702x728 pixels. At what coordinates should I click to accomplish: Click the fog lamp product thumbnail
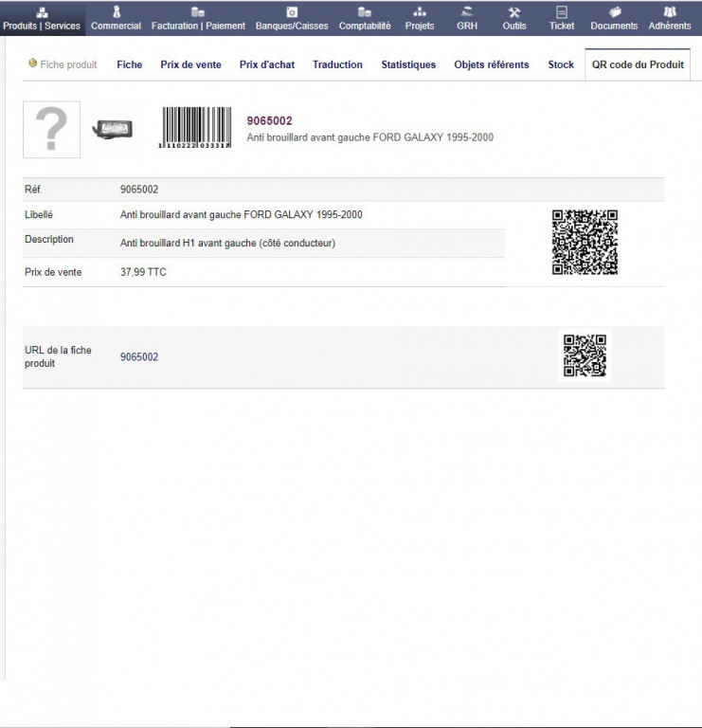coord(113,129)
